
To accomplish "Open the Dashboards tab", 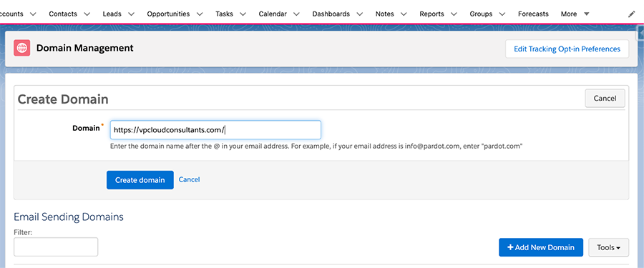I will pyautogui.click(x=331, y=14).
